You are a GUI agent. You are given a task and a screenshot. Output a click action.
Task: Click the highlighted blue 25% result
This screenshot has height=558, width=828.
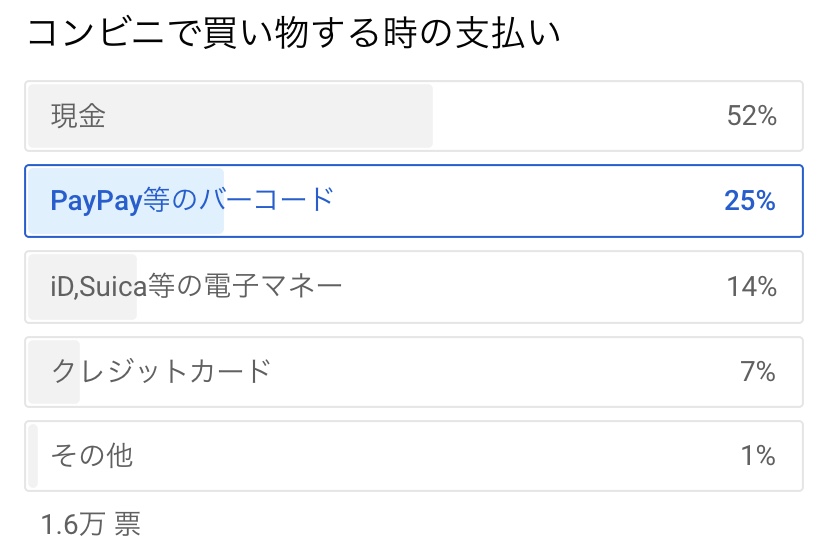(749, 201)
